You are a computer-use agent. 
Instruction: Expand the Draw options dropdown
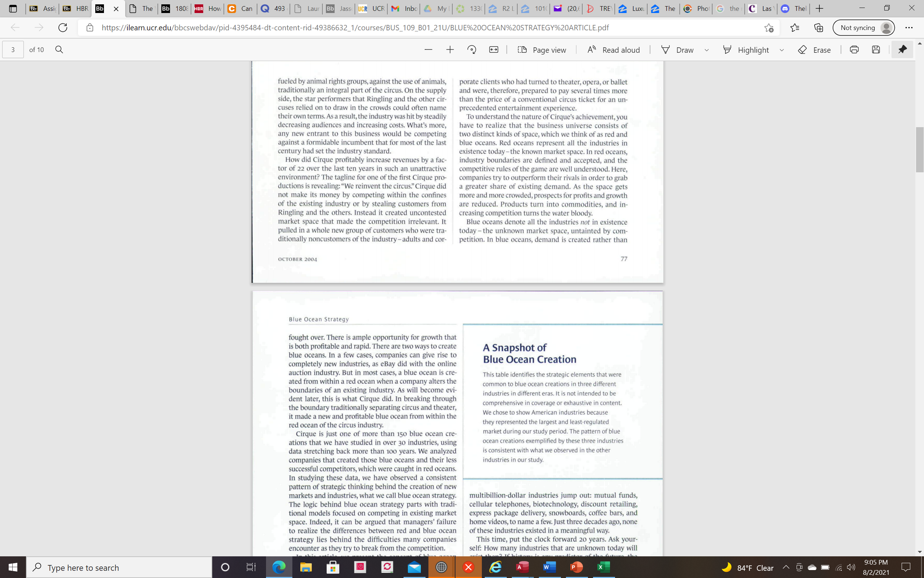[707, 50]
